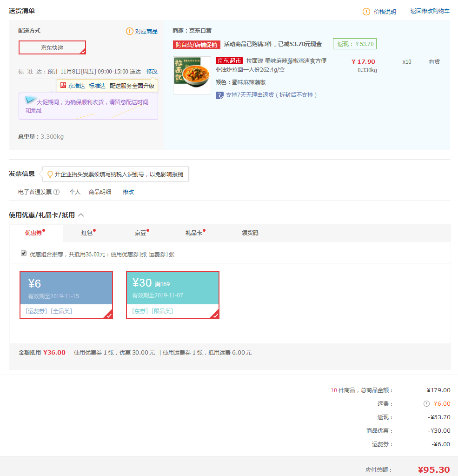Click the 返现 -¥53.70 value
This screenshot has height=476, width=458.
click(439, 417)
